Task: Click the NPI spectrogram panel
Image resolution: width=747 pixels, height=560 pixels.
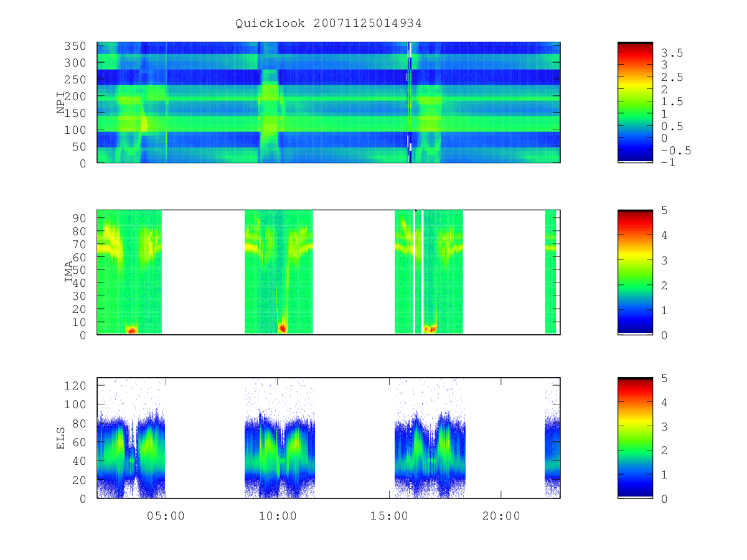Action: click(329, 103)
